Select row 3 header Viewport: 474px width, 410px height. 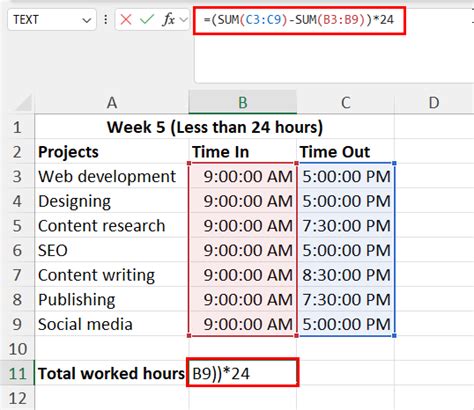tap(17, 176)
